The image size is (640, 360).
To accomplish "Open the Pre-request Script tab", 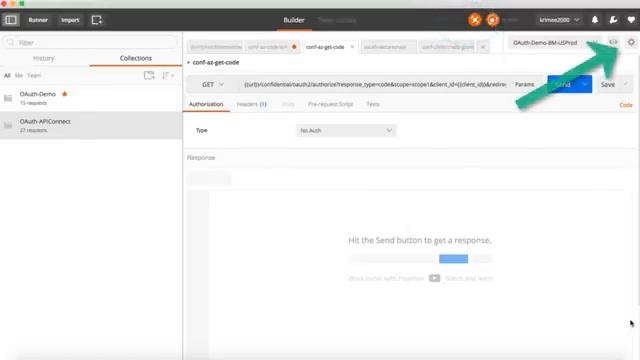I will tap(330, 104).
